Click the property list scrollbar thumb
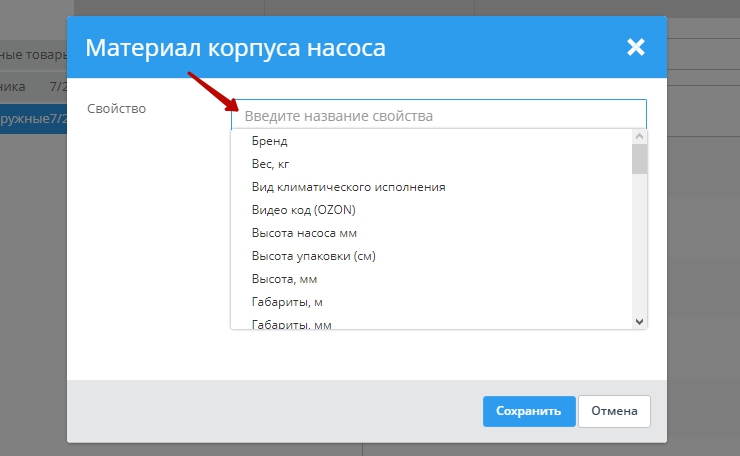This screenshot has width=740, height=456. [x=640, y=159]
